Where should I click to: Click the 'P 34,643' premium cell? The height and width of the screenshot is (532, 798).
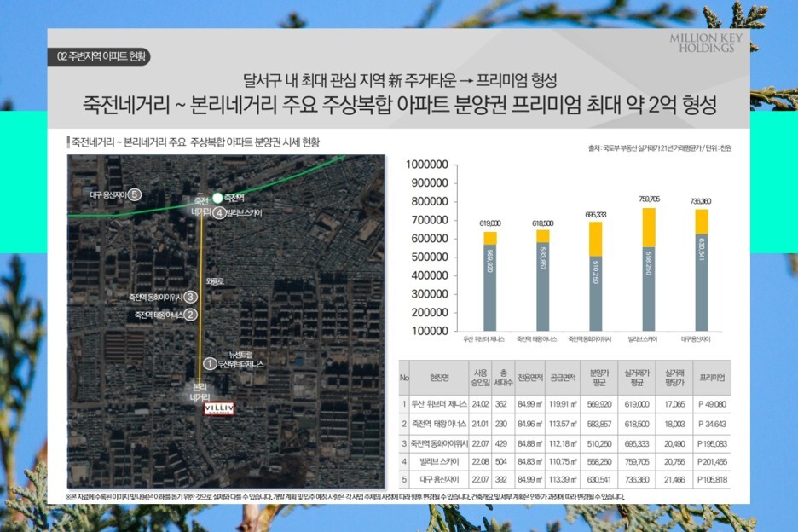tap(712, 424)
